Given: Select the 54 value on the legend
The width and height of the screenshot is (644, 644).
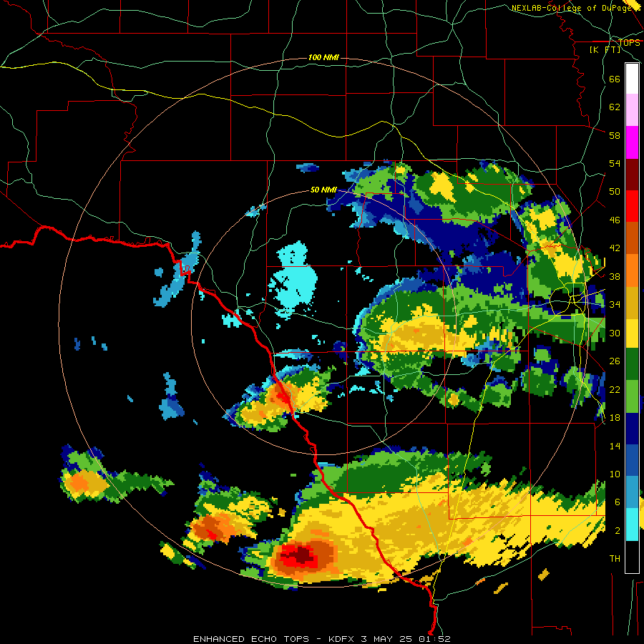Looking at the screenshot, I should click(x=615, y=163).
